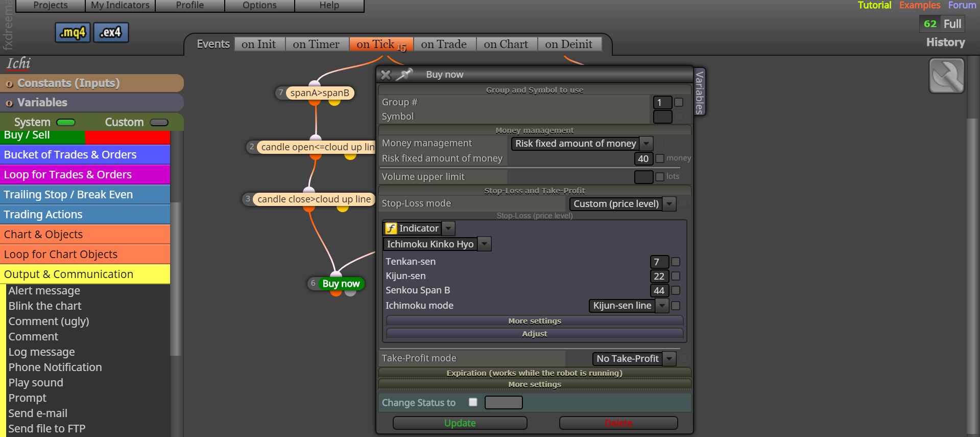Switch to the on Init tab
The image size is (980, 437).
[x=259, y=44]
